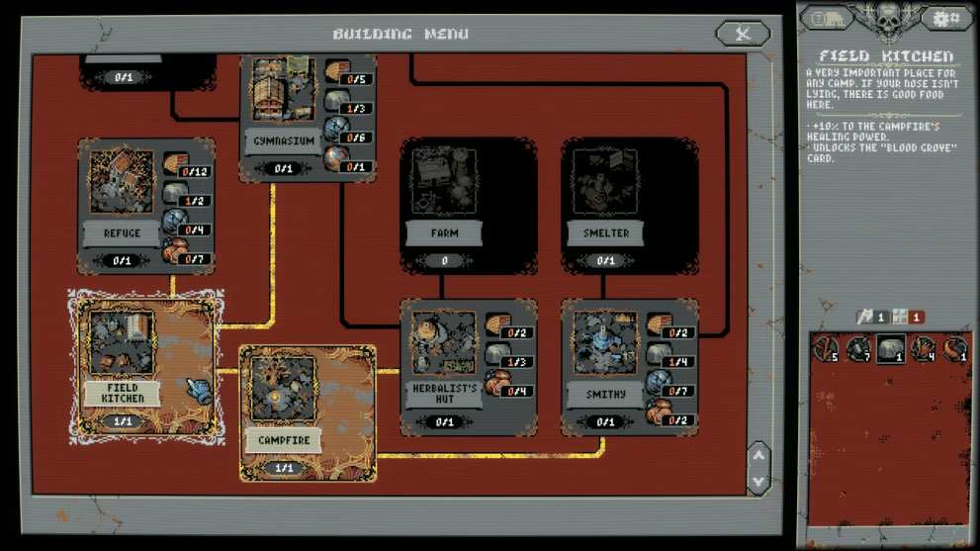Viewport: 980px width, 551px height.
Task: Close the Building Menu window
Action: click(x=742, y=34)
